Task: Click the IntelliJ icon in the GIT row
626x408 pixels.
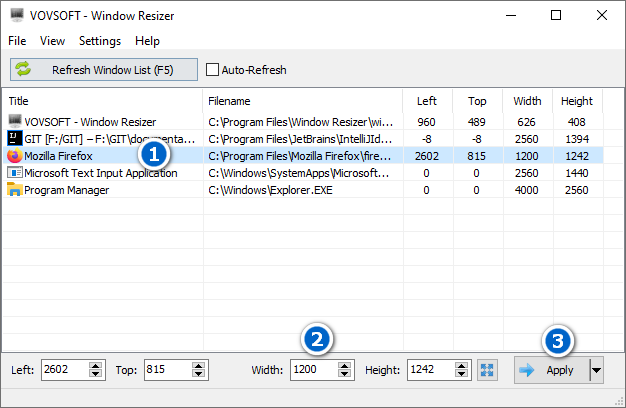Action: coord(15,139)
